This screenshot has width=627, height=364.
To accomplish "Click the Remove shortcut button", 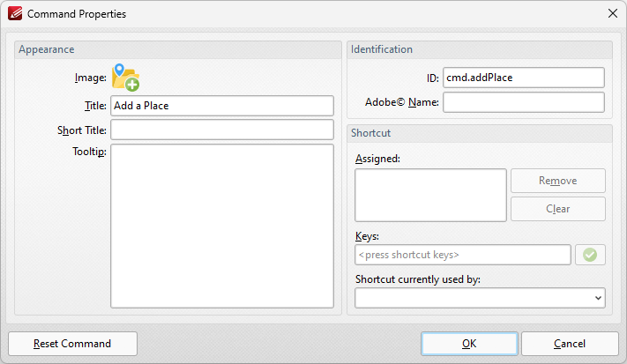I will pos(558,181).
